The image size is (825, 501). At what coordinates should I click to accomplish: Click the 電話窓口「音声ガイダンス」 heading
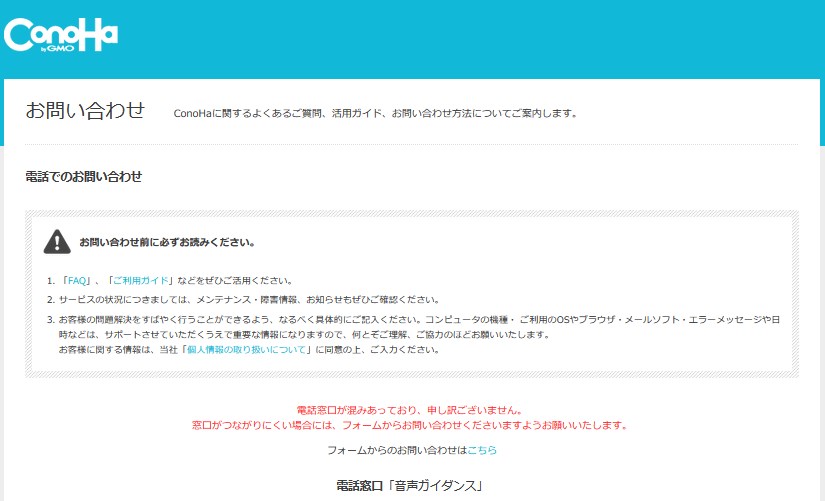click(410, 487)
